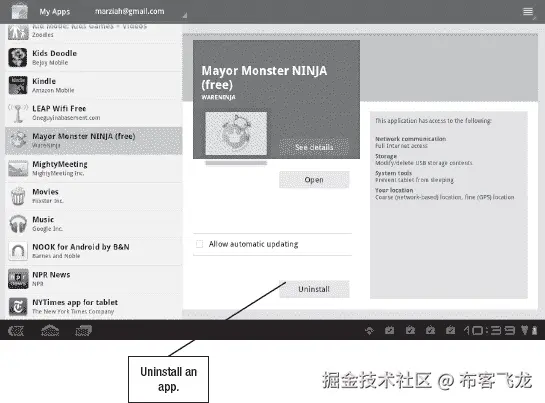Viewport: 545px width, 403px height.
Task: Select NOOK for Android by B&N entry
Action: point(93,251)
